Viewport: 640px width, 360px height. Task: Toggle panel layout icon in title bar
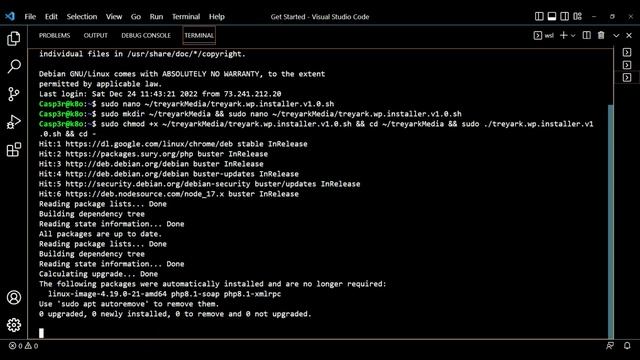tap(552, 16)
